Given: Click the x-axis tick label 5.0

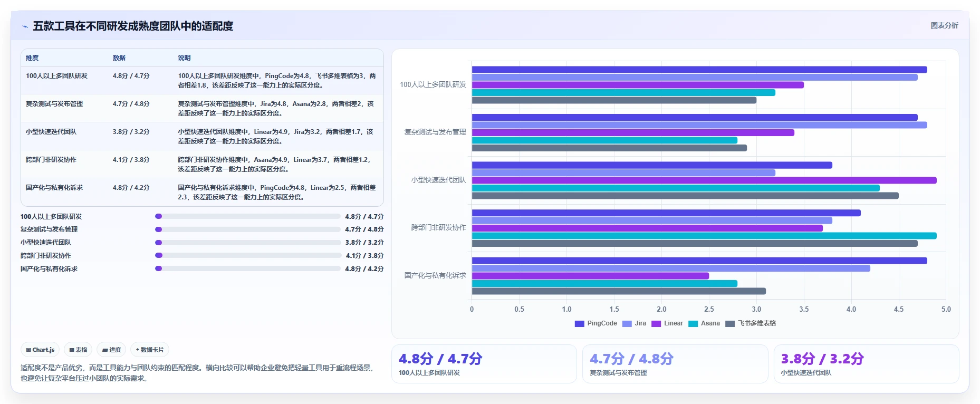Looking at the screenshot, I should (946, 310).
